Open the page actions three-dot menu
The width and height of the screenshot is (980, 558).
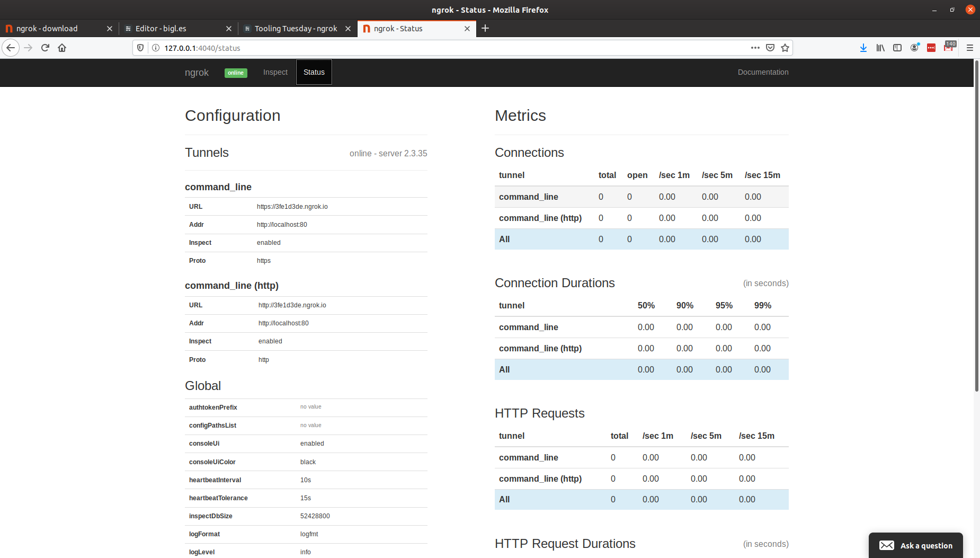pos(755,48)
